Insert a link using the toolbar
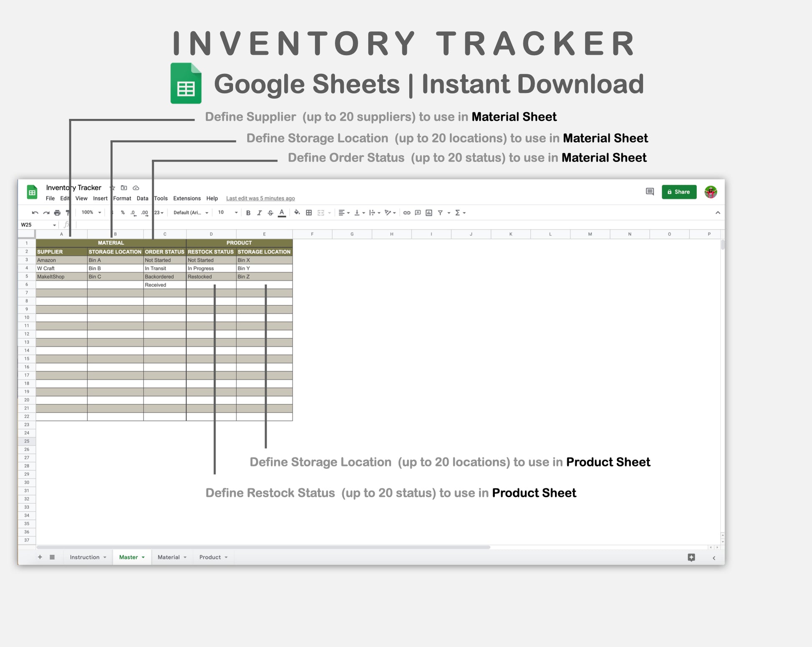 (x=407, y=213)
